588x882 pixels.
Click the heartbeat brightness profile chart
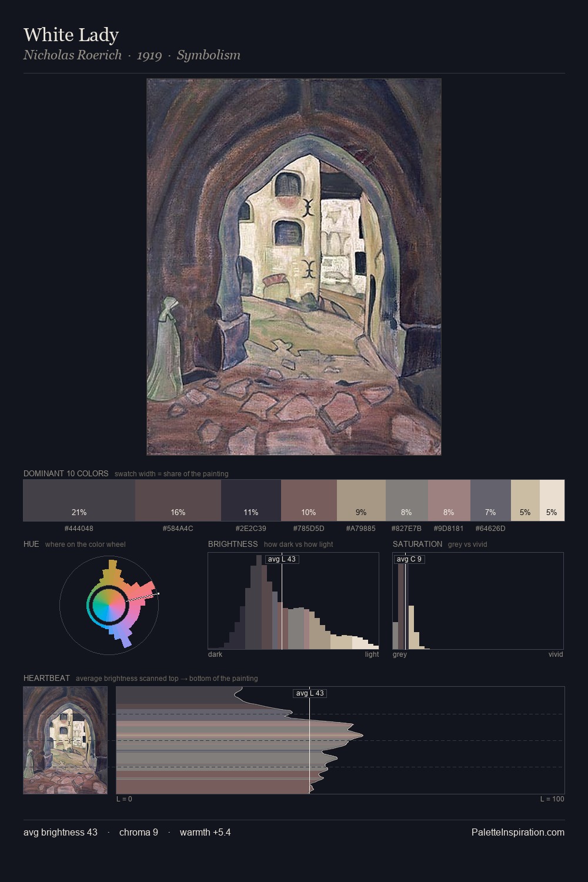point(340,740)
